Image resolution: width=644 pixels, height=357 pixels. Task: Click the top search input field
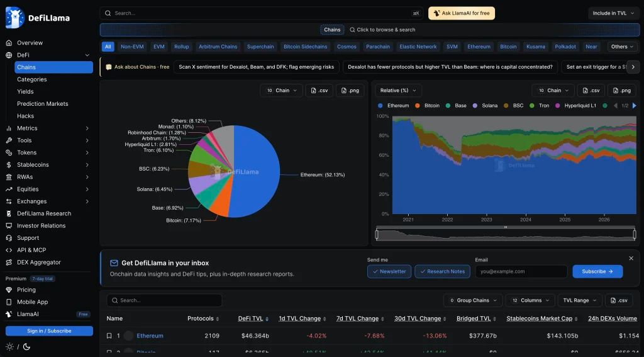tap(261, 13)
